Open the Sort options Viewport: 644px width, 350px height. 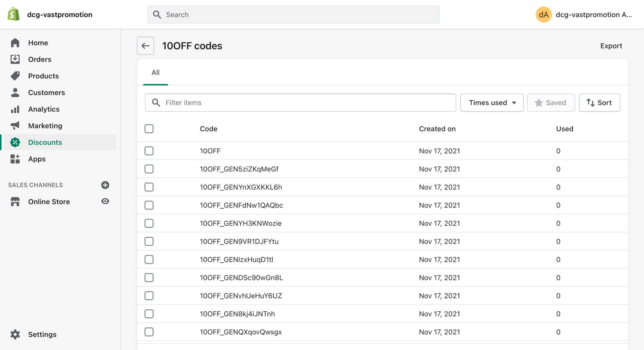point(599,102)
